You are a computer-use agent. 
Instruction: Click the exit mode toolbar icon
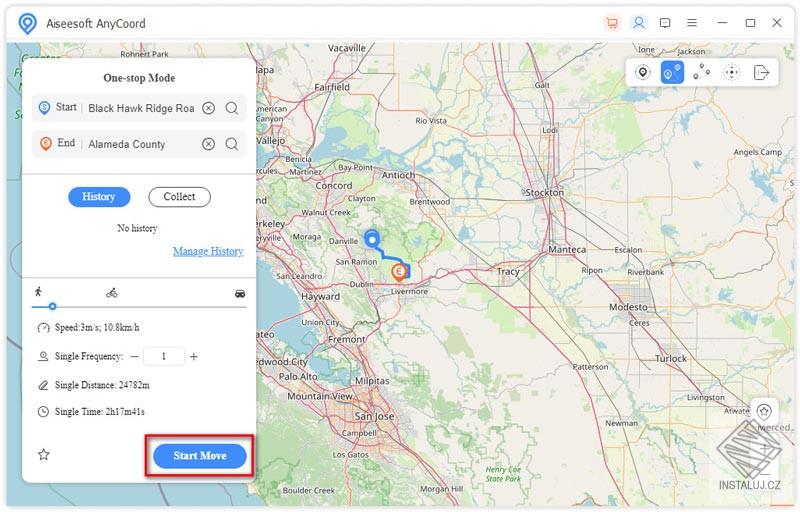[761, 72]
